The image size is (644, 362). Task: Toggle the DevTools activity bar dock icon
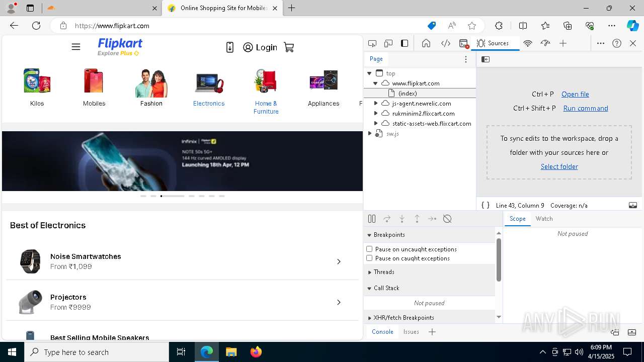coord(405,43)
